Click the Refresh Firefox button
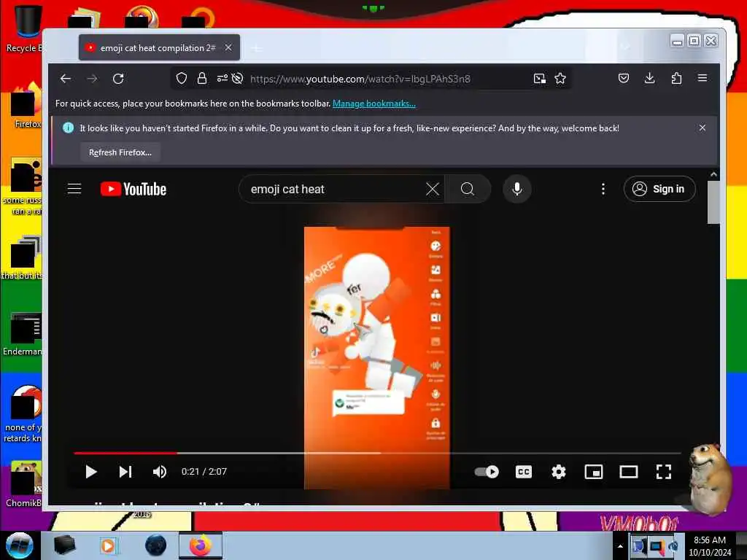747x560 pixels. [x=120, y=152]
